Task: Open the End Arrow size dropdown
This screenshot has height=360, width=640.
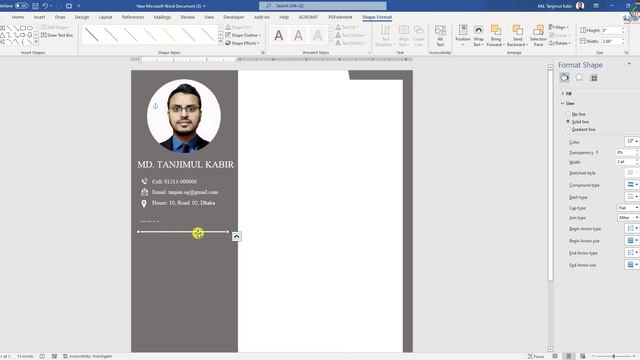Action: tap(632, 264)
